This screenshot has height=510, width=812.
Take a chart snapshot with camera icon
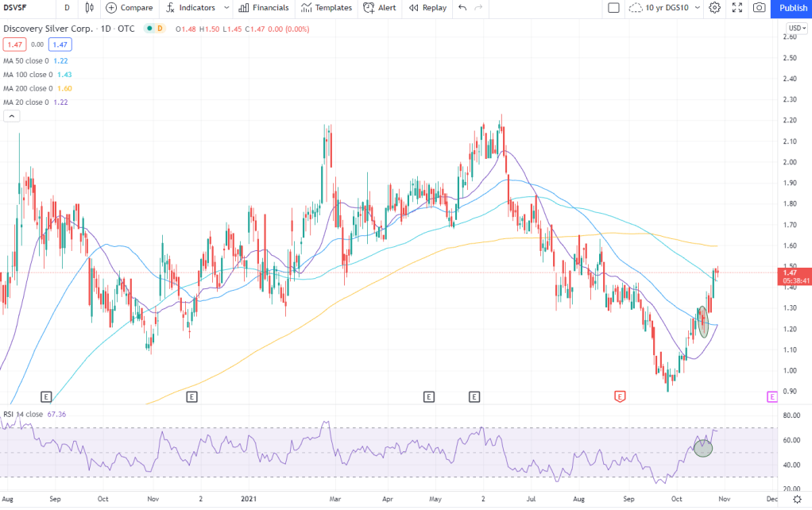click(759, 8)
